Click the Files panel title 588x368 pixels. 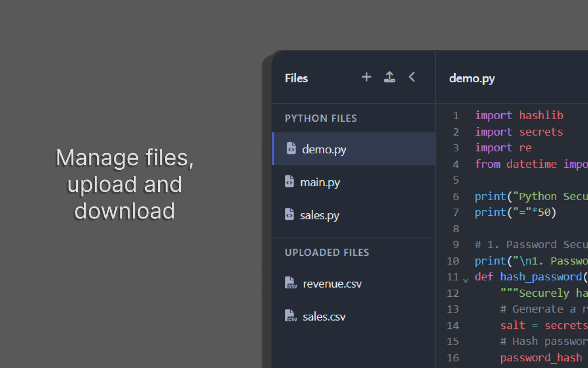[296, 78]
